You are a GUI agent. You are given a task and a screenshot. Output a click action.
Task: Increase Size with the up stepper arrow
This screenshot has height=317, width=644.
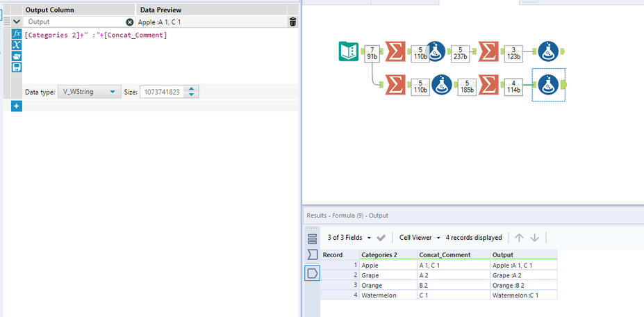tap(191, 88)
